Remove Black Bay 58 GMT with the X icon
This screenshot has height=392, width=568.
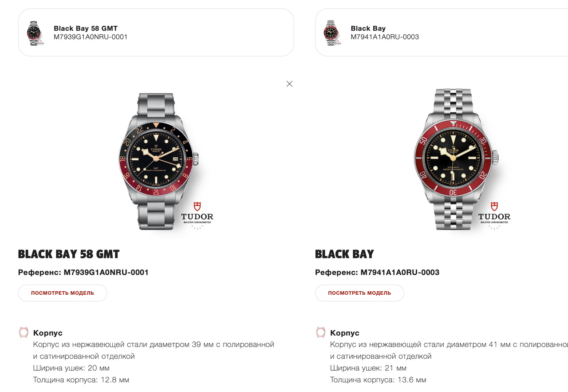[289, 84]
